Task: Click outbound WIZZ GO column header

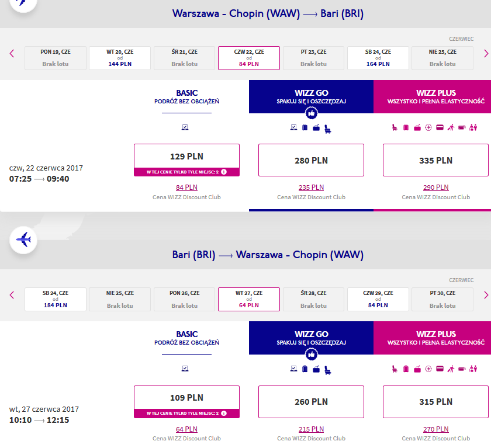Action: [311, 96]
